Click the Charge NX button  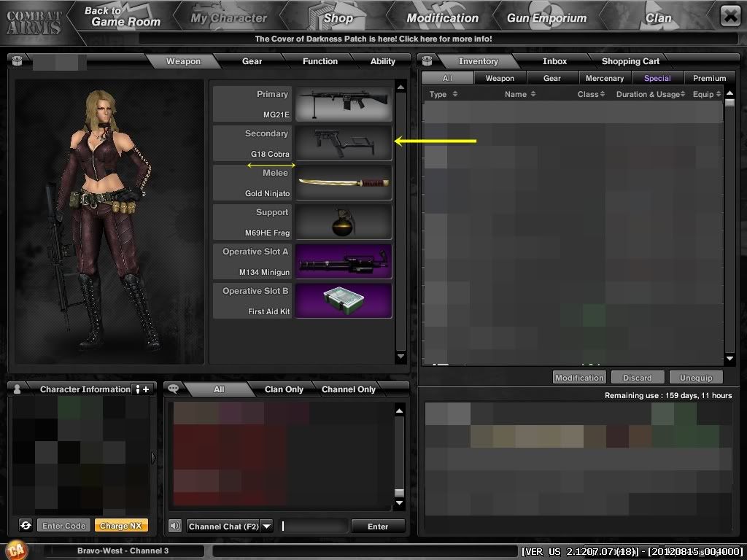(120, 526)
